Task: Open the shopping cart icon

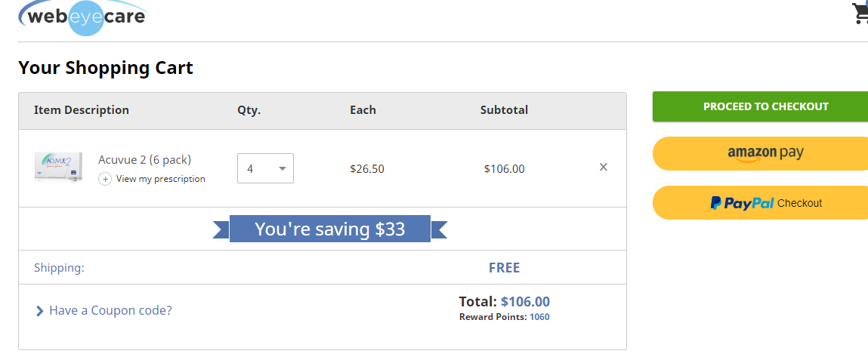Action: coord(860,14)
